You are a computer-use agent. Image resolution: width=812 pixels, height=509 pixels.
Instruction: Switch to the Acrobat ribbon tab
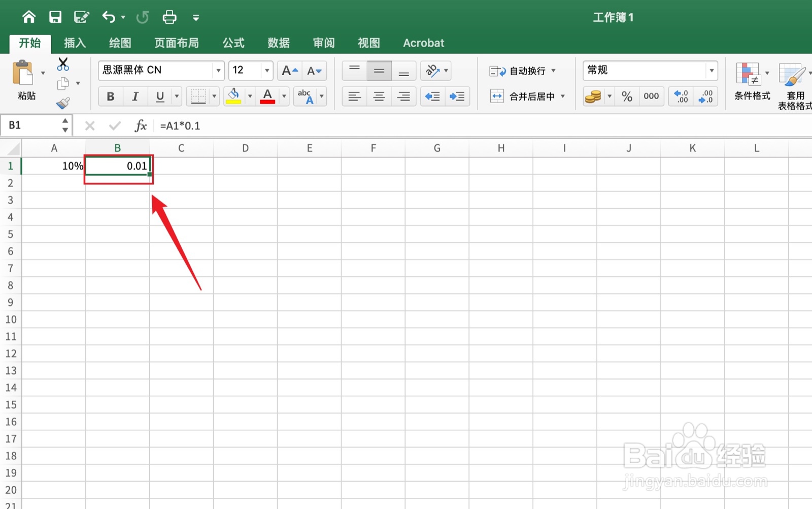point(423,43)
